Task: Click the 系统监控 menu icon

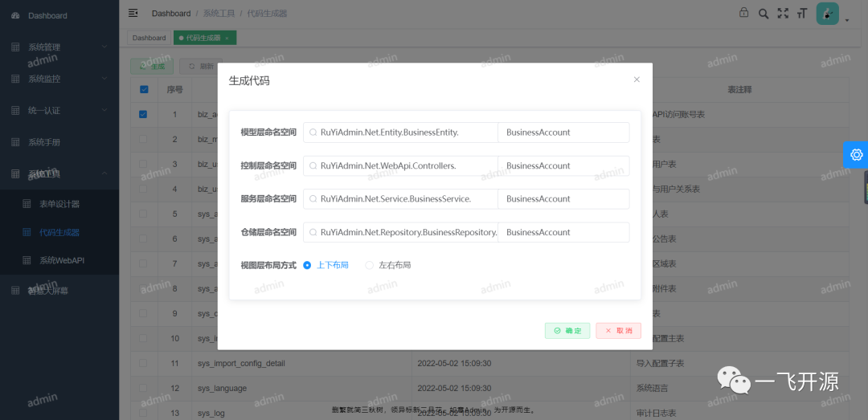Action: [x=15, y=79]
